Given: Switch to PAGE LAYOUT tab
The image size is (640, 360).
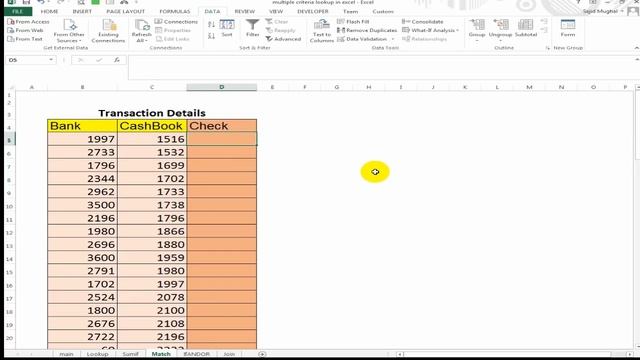Looking at the screenshot, I should pyautogui.click(x=125, y=11).
